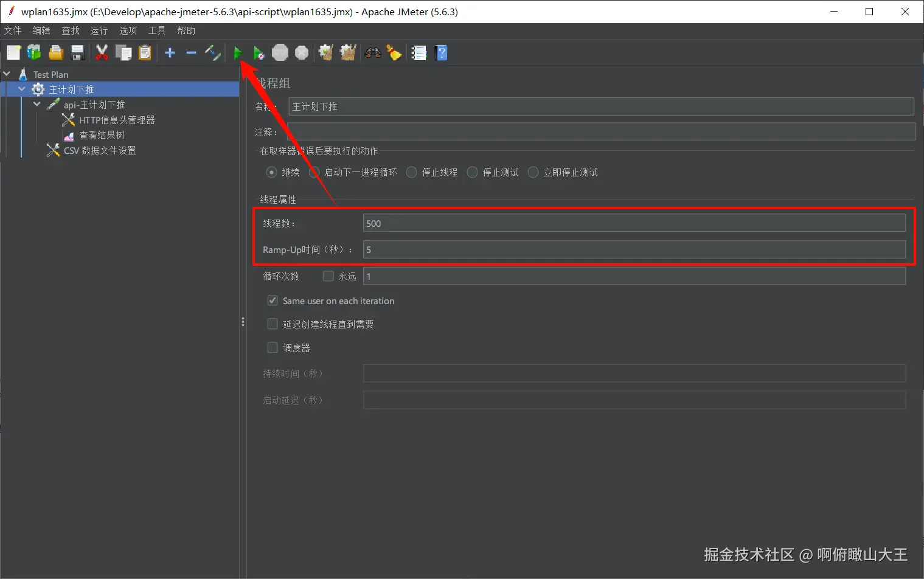
Task: Open the 查找 menu
Action: [x=71, y=30]
